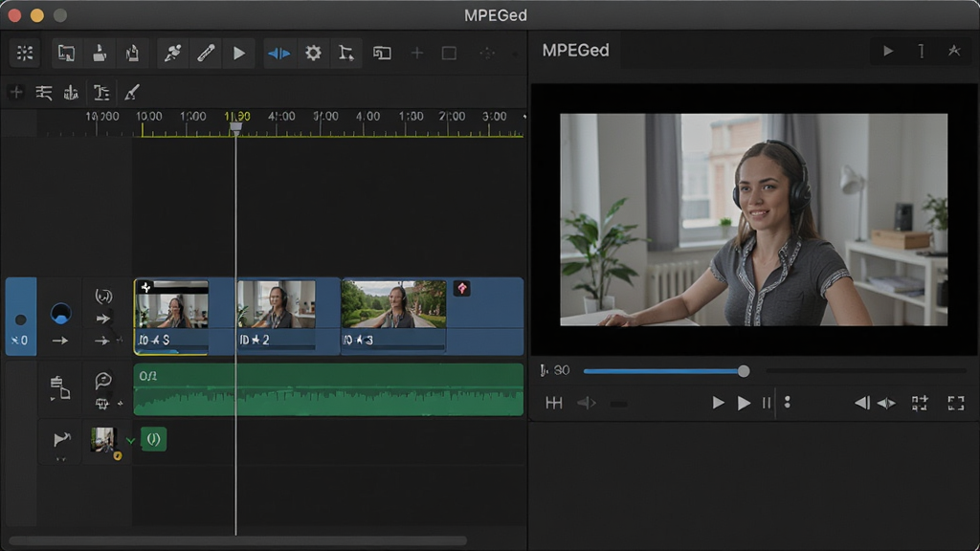This screenshot has width=980, height=551.
Task: Select the magic wand effects tool
Action: point(173,54)
